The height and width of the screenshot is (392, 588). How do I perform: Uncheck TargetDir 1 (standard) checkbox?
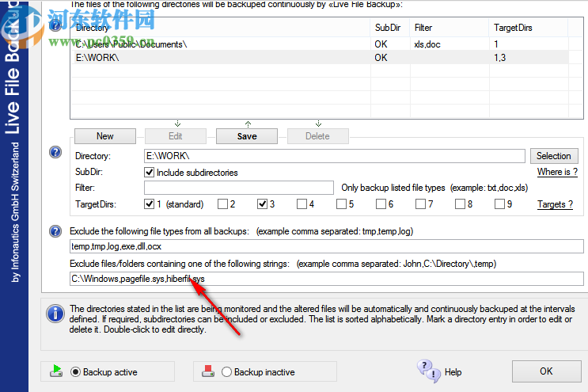point(150,204)
